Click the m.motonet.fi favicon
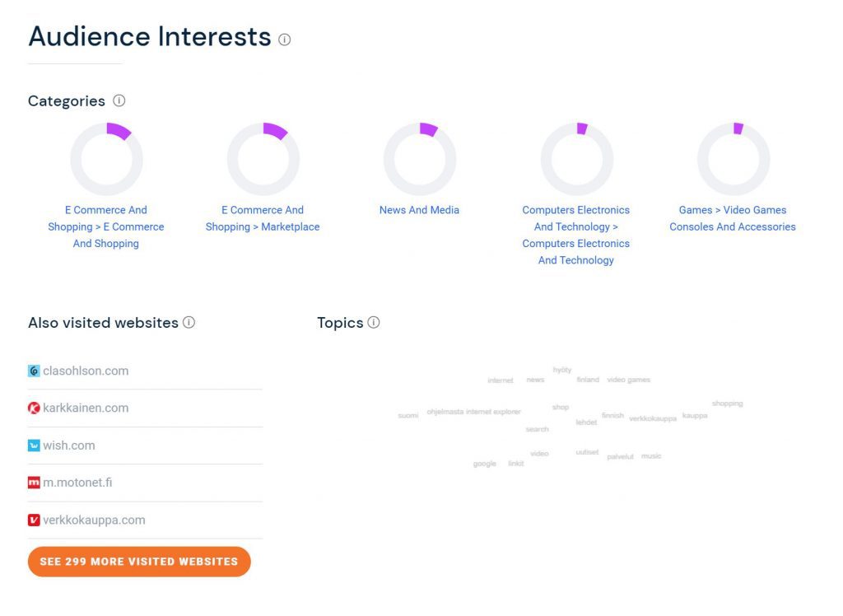This screenshot has width=843, height=616. pyautogui.click(x=34, y=483)
